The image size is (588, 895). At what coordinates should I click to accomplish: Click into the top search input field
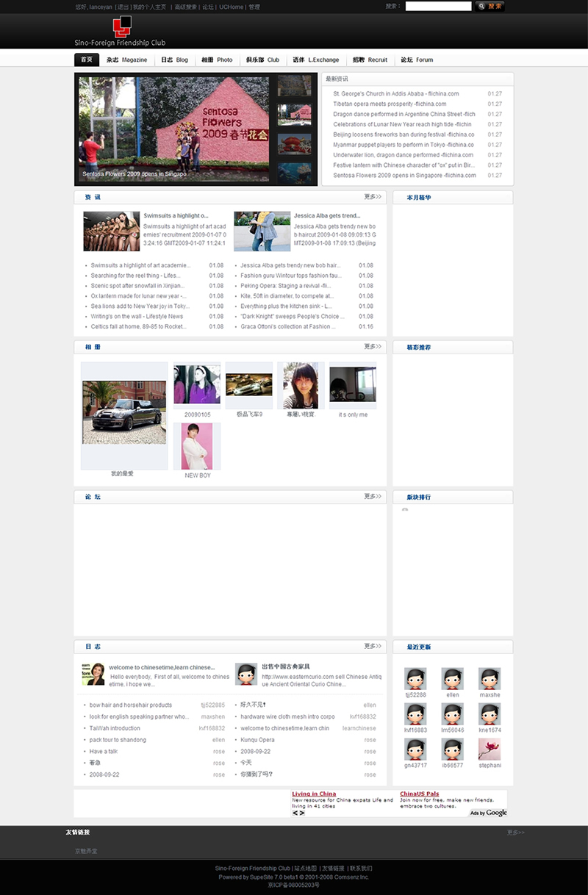coord(438,6)
